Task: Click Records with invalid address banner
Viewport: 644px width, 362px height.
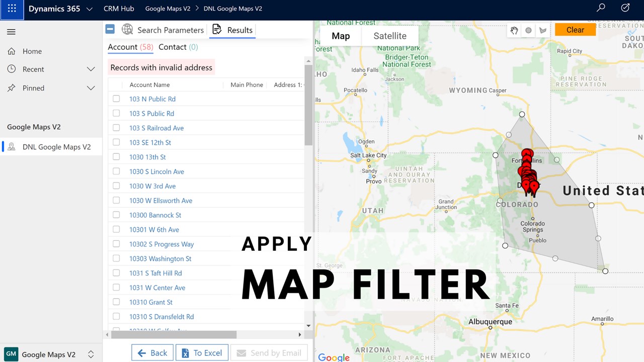Action: (162, 67)
